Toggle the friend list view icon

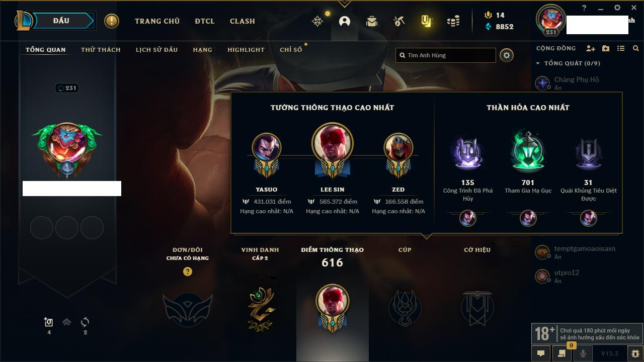621,48
